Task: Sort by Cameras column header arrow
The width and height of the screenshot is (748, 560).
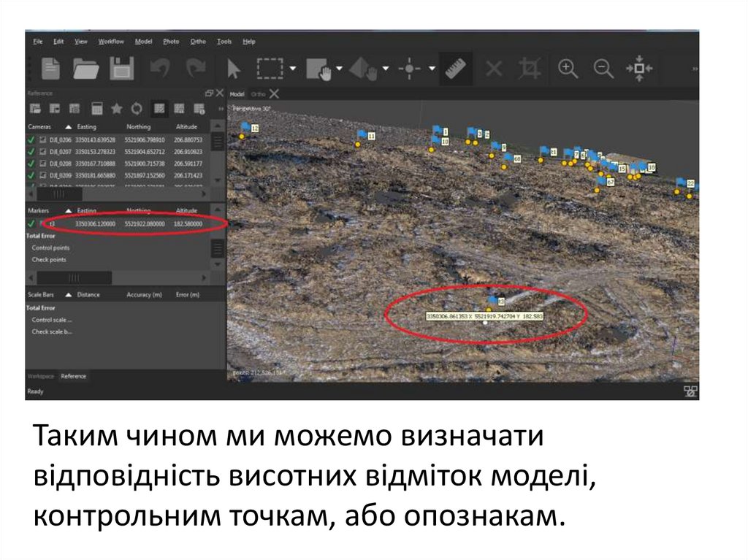Action: click(68, 127)
